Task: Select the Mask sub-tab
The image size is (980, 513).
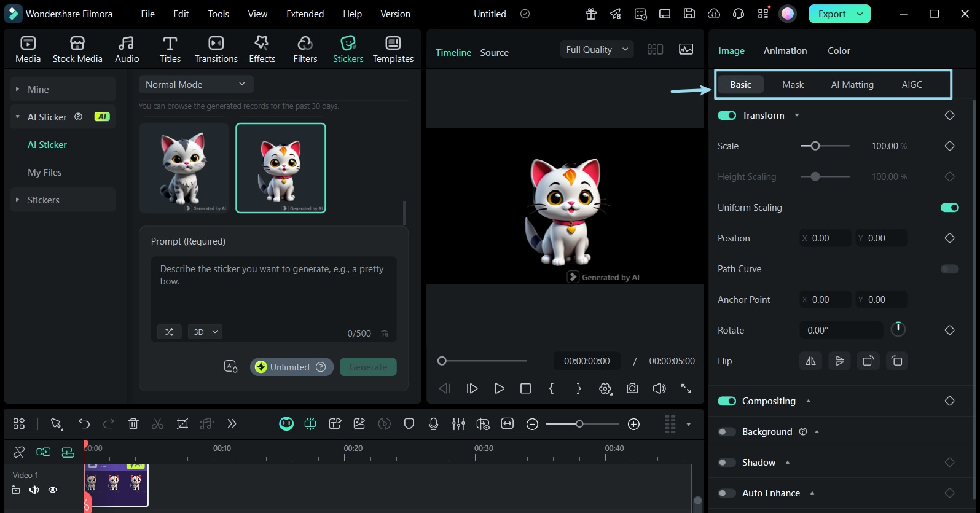Action: 793,85
